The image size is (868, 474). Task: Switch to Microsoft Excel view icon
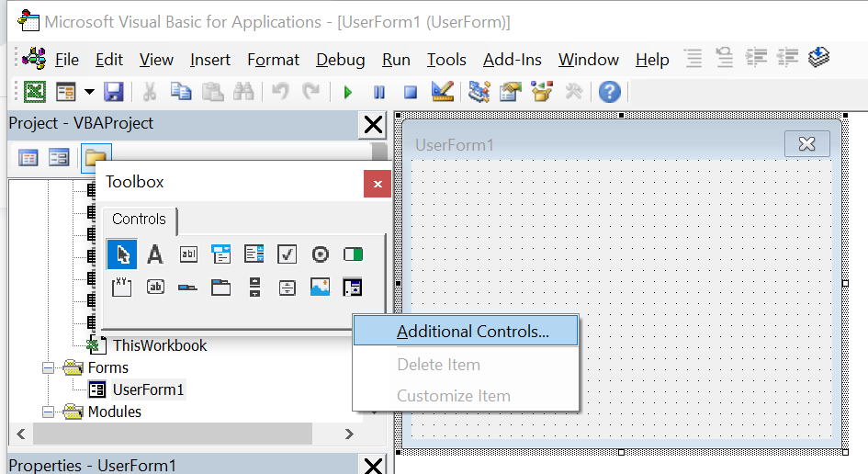click(x=34, y=91)
